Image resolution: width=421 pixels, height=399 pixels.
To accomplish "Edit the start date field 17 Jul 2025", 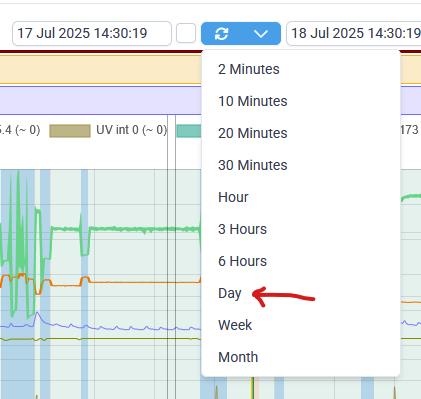I will [92, 33].
